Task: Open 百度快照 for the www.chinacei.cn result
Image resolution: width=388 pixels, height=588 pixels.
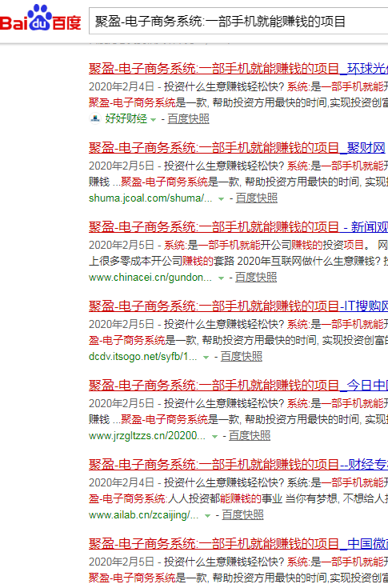Action: coord(256,277)
